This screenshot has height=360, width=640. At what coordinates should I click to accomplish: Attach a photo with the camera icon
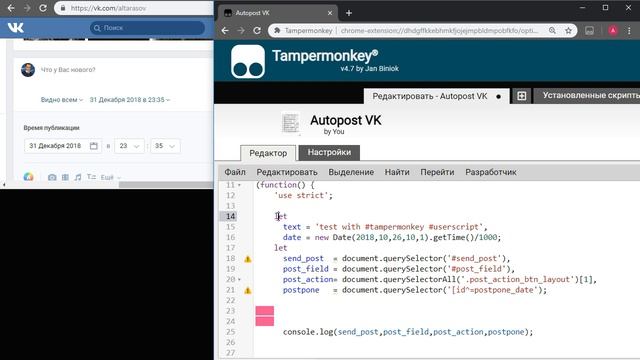point(52,177)
